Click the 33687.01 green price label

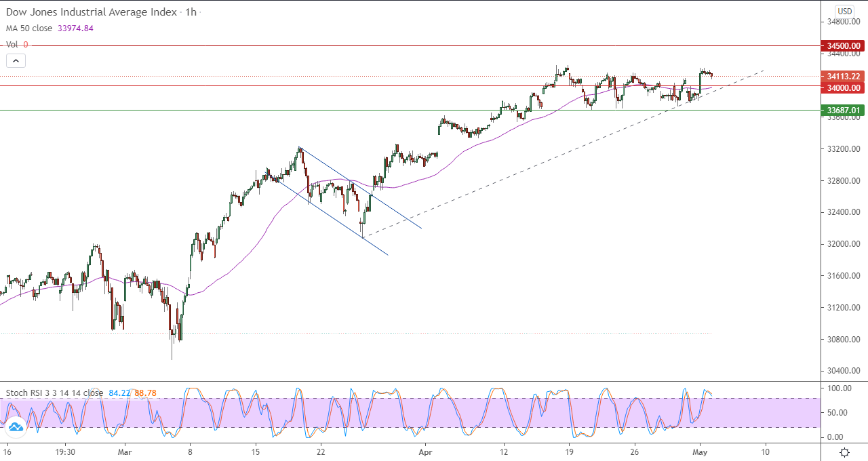[842, 110]
